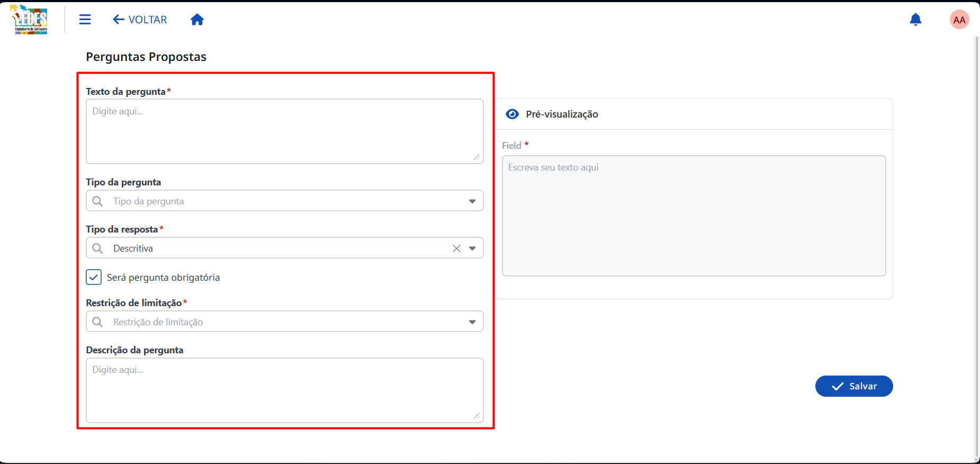The height and width of the screenshot is (464, 980).
Task: Open the notifications bell
Action: 915,20
